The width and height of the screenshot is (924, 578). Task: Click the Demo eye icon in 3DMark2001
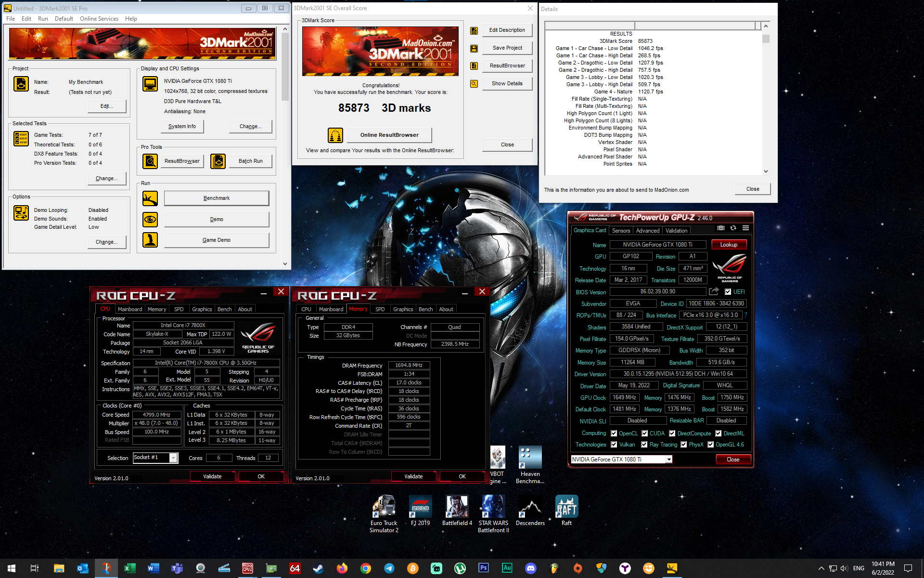(150, 219)
